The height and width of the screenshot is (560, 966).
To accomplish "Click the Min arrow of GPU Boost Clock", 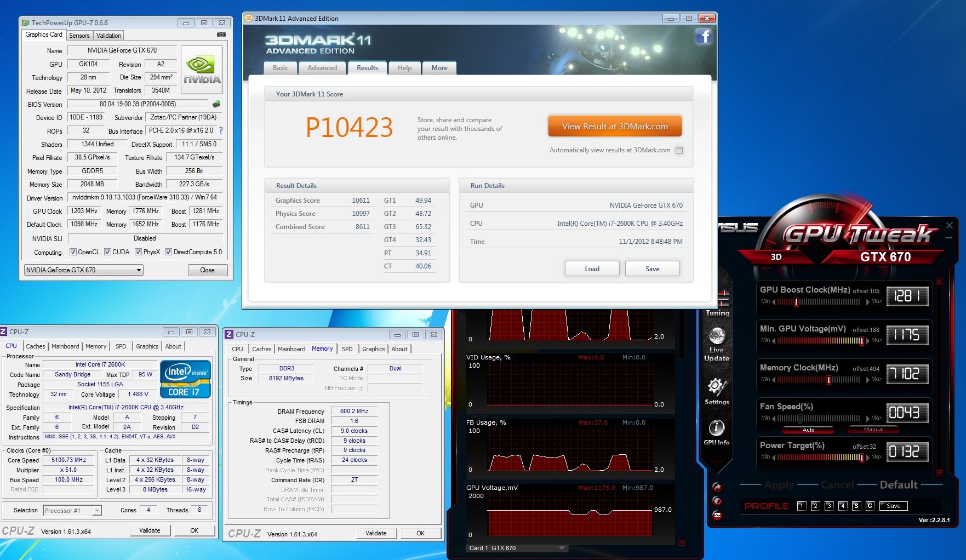I will click(774, 302).
